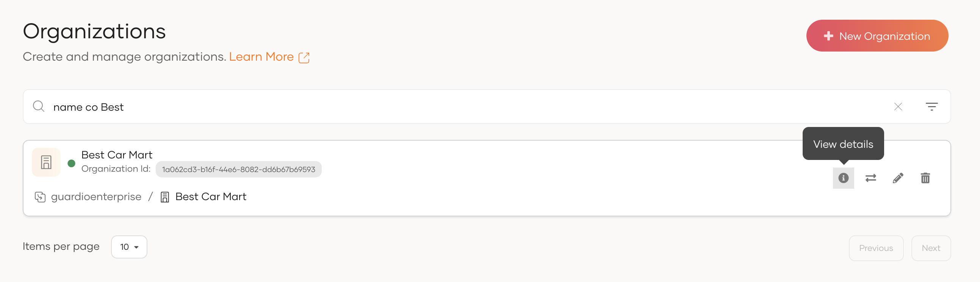This screenshot has width=980, height=282.
Task: Click the organization ID badge
Action: pos(238,169)
